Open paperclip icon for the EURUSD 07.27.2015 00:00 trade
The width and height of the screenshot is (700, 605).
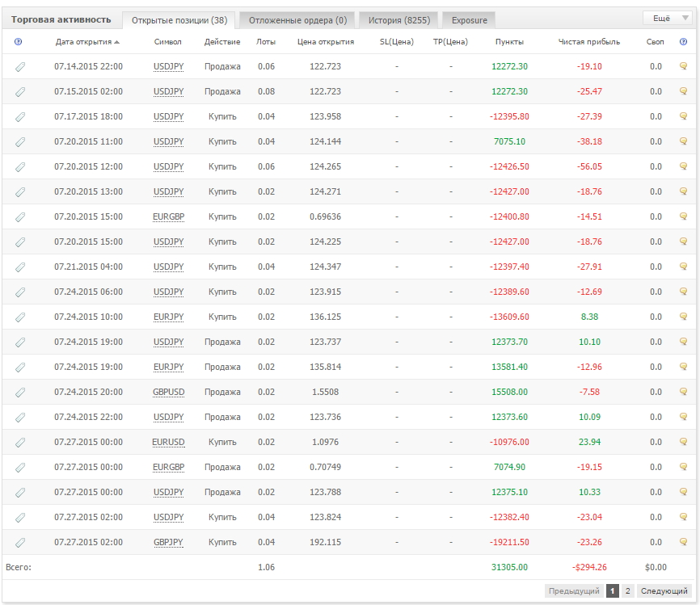(20, 443)
